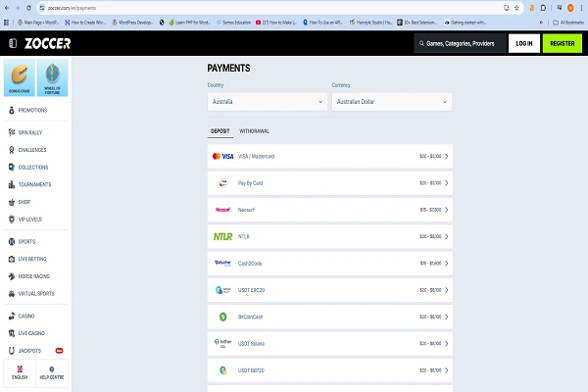Viewport: 588px width, 392px height.
Task: Open the Wheel of Fortune tile
Action: [53, 77]
